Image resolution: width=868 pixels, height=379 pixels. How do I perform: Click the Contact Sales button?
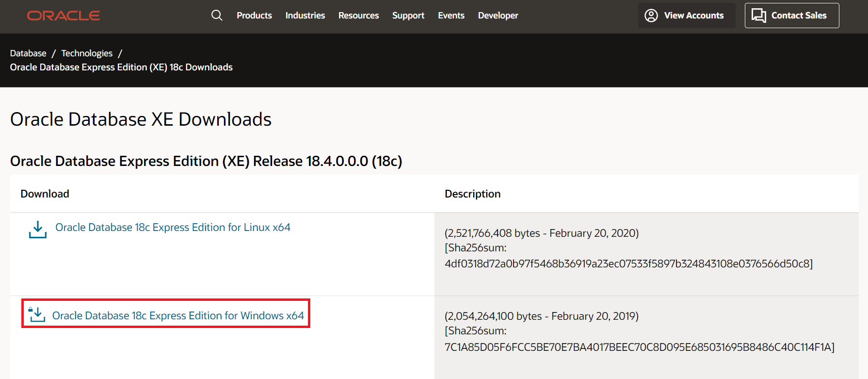pyautogui.click(x=792, y=16)
